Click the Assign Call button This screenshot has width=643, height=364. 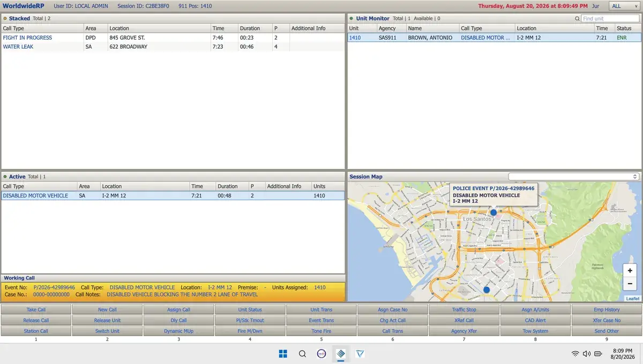click(178, 309)
